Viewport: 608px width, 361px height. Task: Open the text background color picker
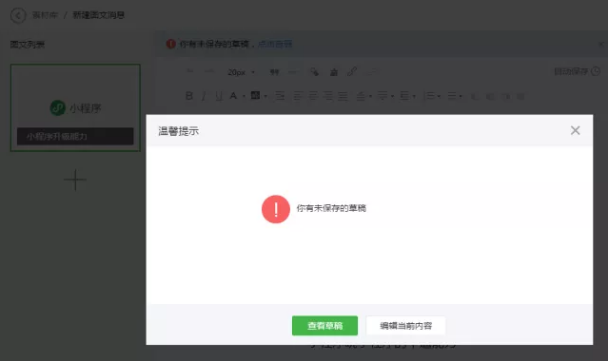[255, 95]
